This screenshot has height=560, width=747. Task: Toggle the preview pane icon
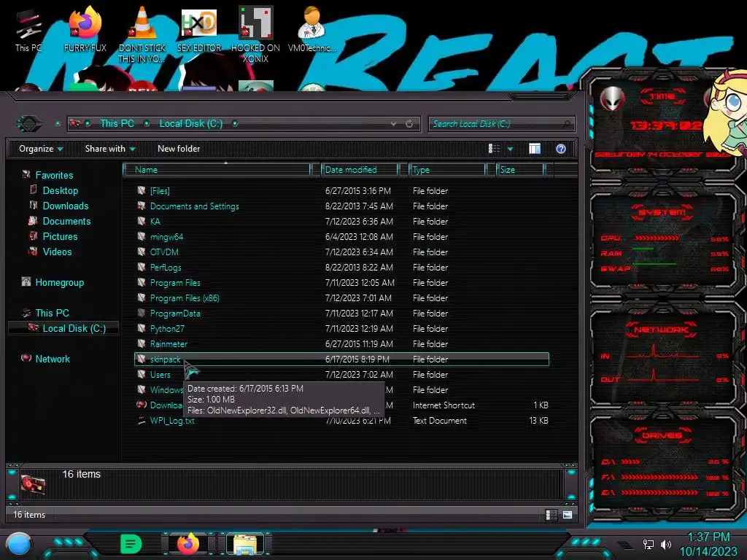point(535,149)
